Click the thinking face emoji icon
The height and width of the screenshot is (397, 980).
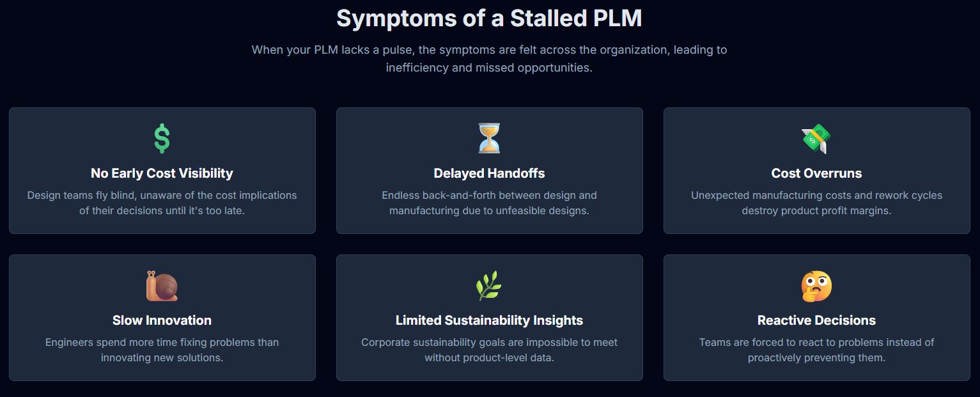click(x=816, y=286)
